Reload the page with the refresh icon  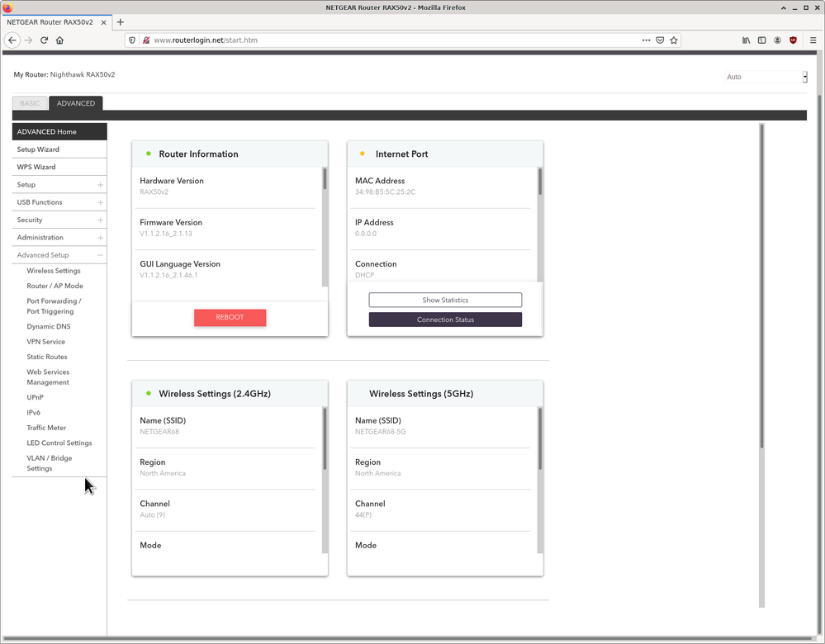coord(45,40)
